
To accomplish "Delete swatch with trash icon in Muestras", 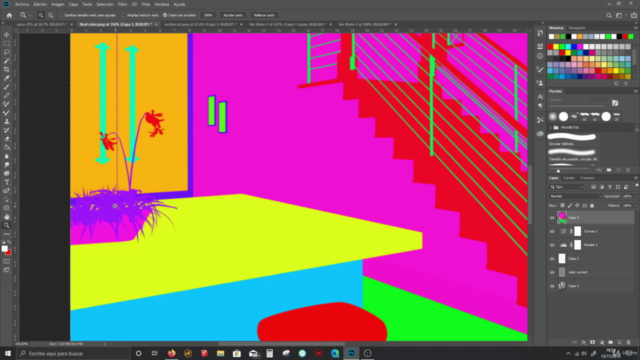I will (626, 83).
